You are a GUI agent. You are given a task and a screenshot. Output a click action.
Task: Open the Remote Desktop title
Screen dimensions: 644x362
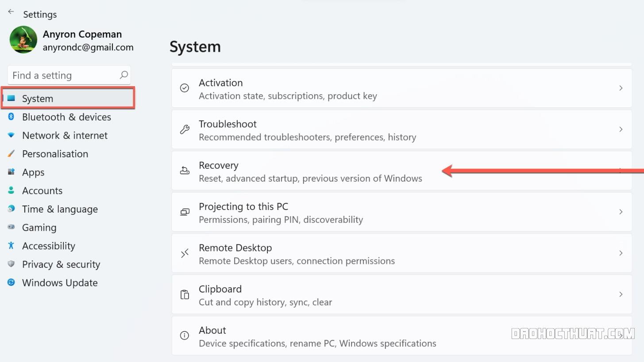pos(235,248)
